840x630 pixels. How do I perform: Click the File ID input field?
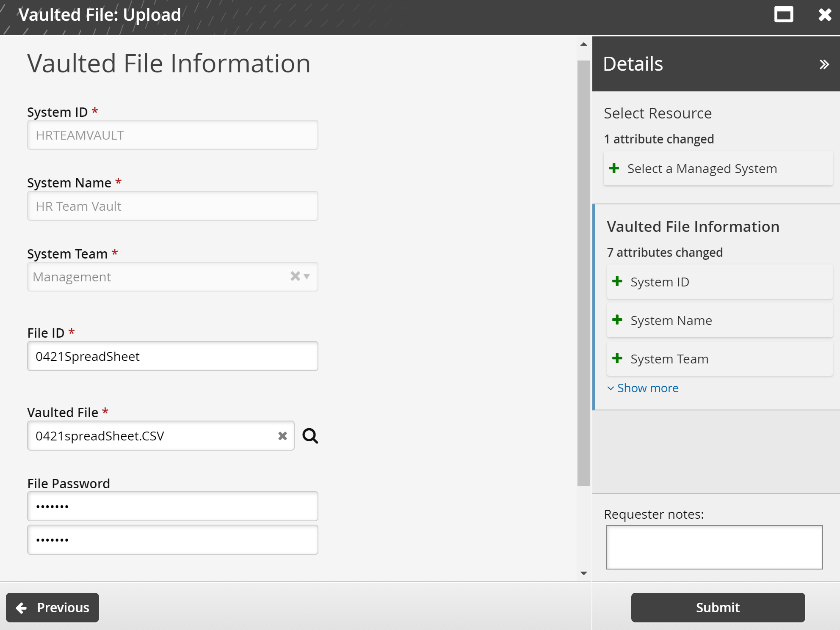(172, 356)
